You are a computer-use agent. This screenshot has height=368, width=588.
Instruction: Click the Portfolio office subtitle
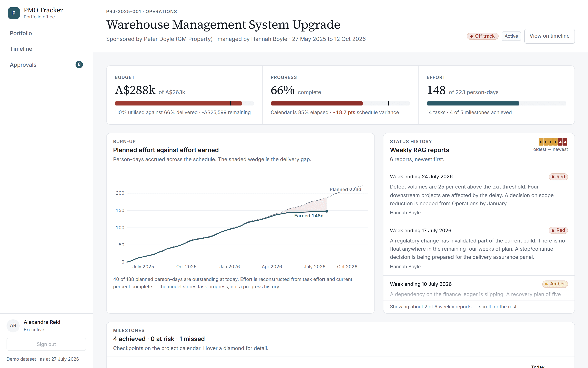pyautogui.click(x=39, y=17)
